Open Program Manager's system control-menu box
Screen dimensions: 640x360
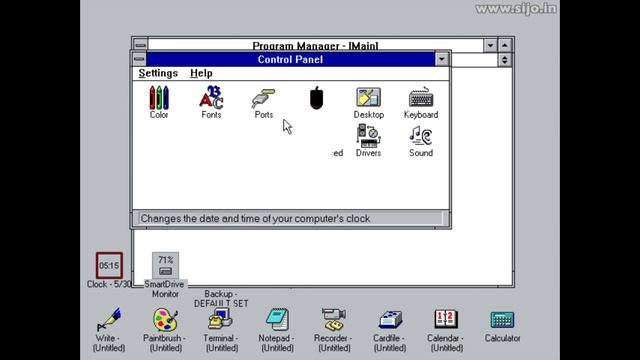[140, 44]
